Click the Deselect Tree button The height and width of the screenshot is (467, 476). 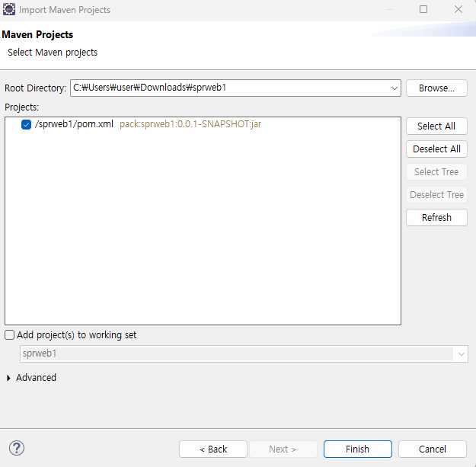coord(436,194)
